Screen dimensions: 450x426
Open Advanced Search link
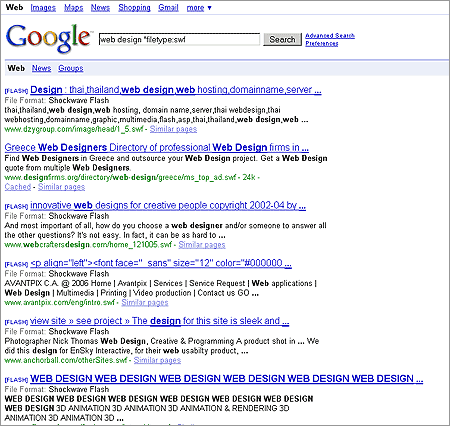(x=330, y=35)
